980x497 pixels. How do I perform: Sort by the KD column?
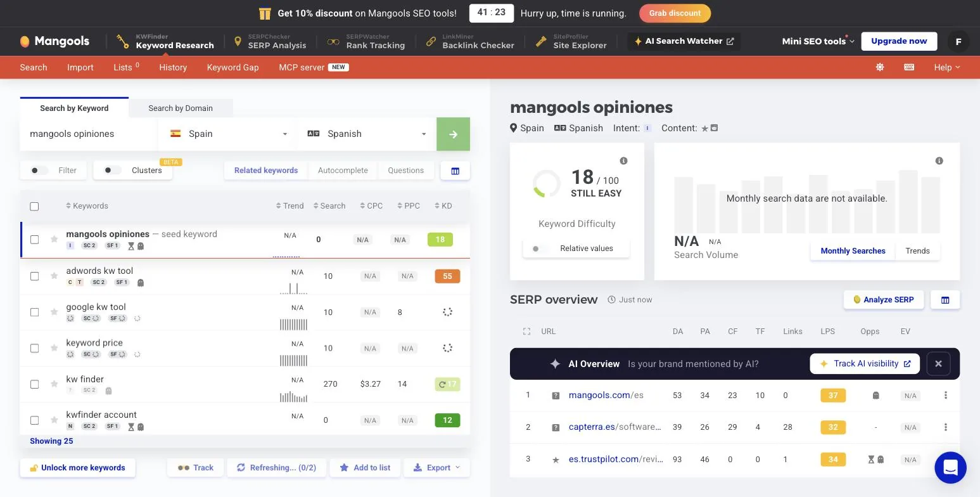(x=443, y=206)
